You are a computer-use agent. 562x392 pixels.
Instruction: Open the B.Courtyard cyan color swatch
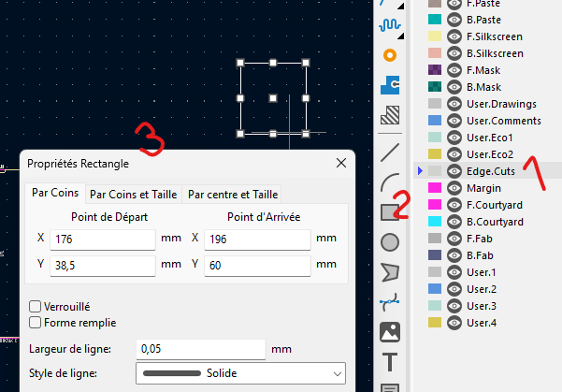tap(435, 222)
